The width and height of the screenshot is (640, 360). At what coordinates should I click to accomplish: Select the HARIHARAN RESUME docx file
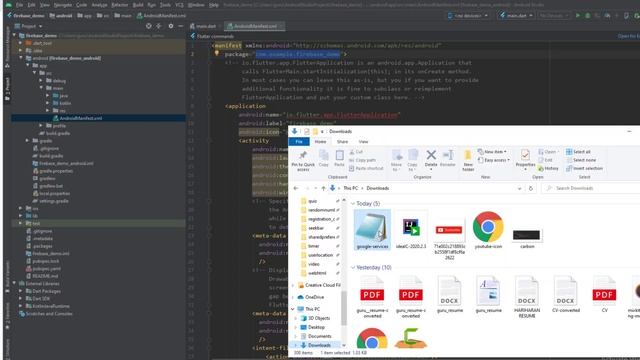click(x=527, y=297)
